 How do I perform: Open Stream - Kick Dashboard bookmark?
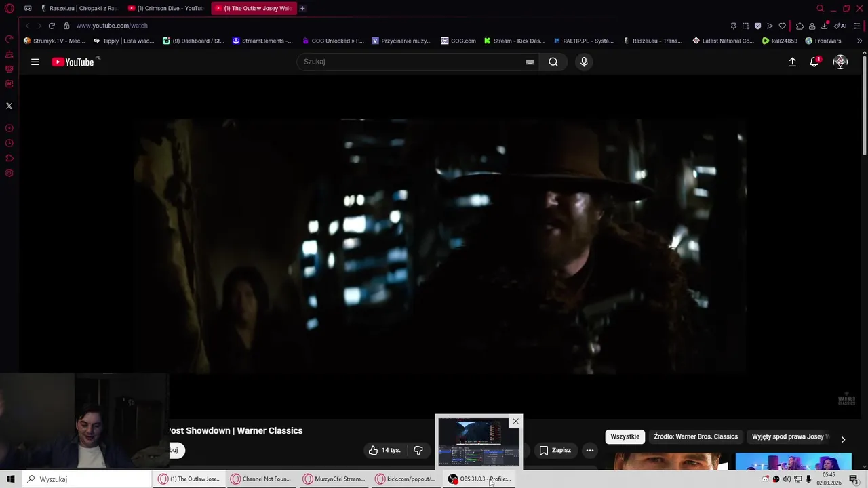point(514,41)
